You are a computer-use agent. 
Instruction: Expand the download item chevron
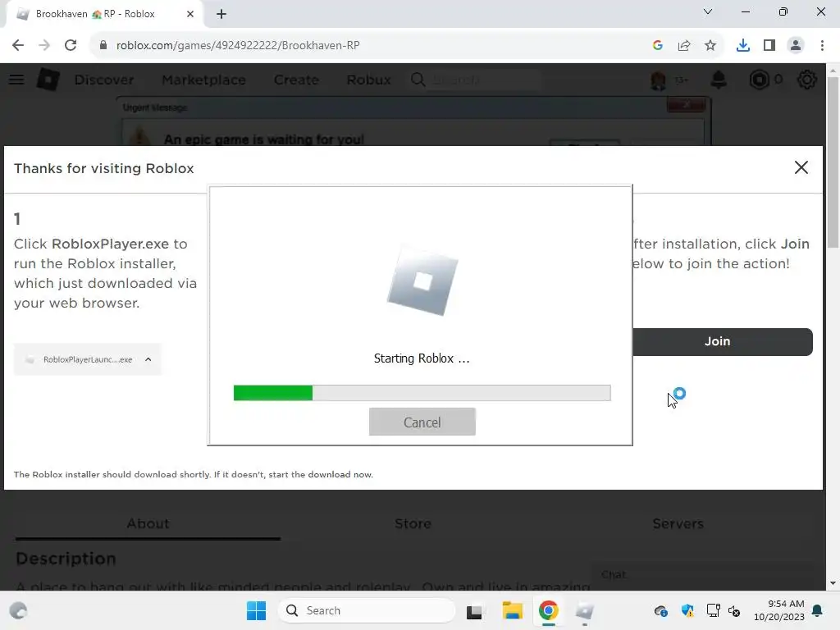148,359
